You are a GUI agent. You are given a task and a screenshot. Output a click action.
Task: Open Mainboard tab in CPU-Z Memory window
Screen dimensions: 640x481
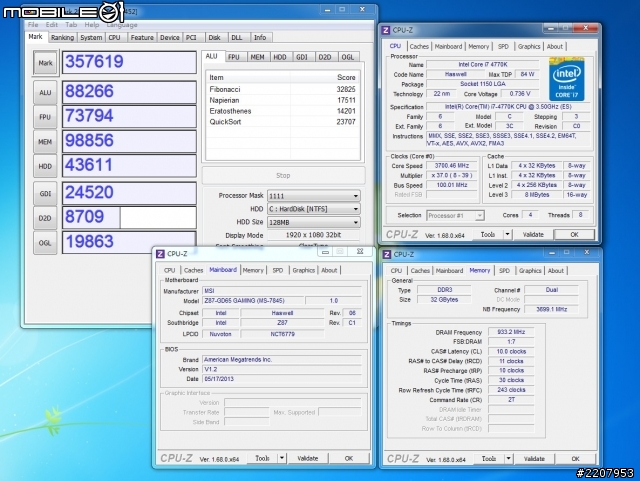click(x=449, y=271)
